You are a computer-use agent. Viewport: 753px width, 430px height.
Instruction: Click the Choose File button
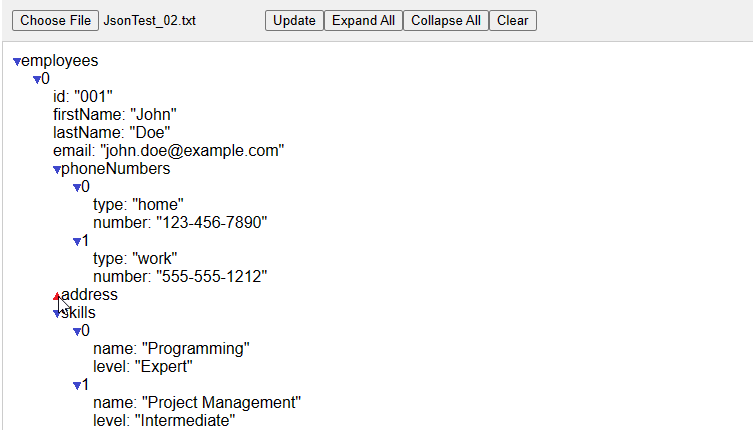tap(55, 21)
